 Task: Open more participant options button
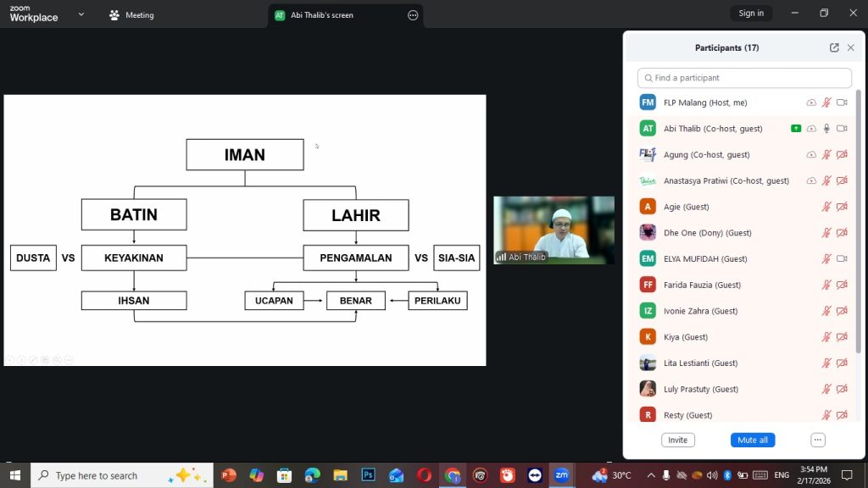click(x=818, y=440)
